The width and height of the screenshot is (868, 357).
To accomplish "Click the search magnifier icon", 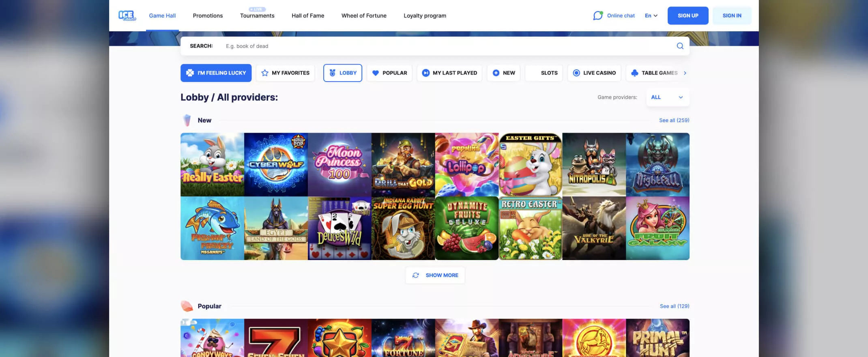I will (680, 46).
